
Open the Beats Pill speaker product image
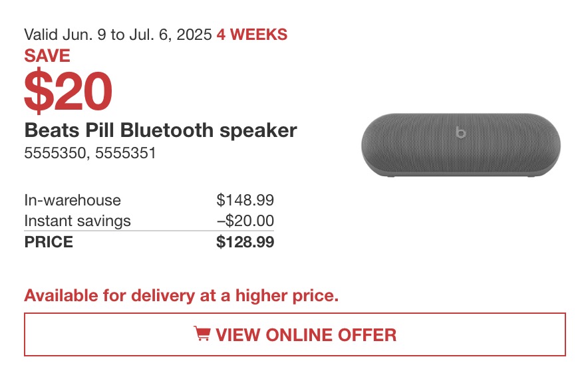coord(461,145)
